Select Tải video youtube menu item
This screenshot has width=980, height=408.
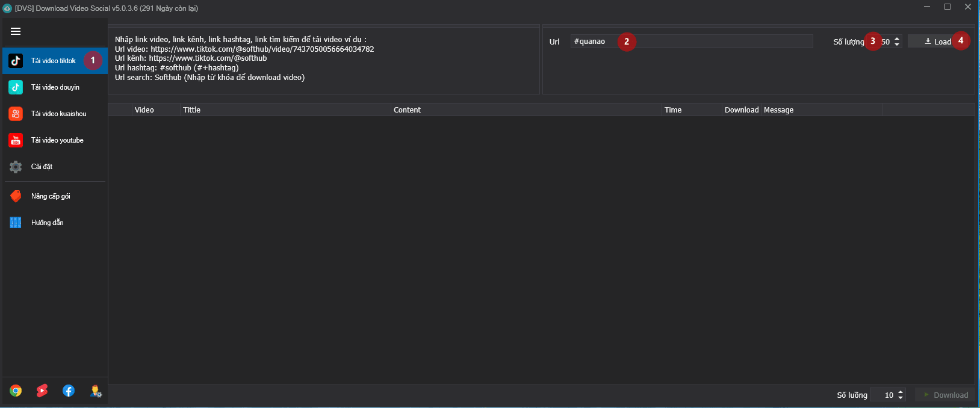tap(55, 140)
